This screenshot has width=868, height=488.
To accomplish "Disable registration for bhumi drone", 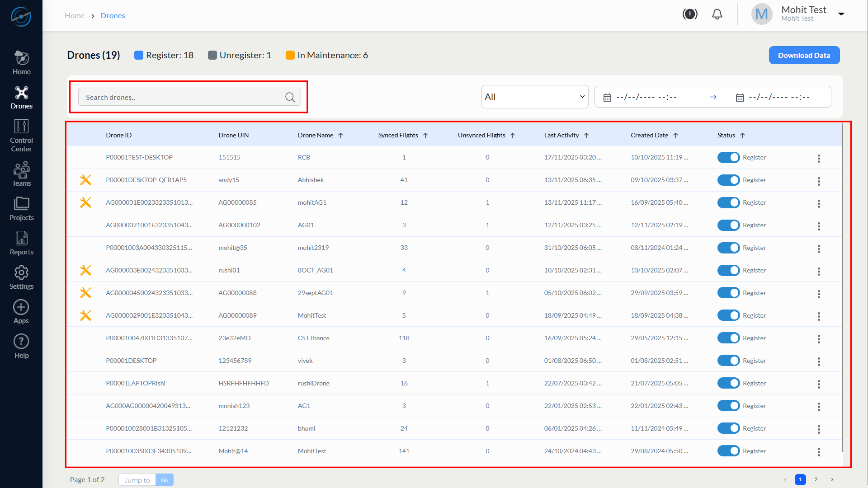I will [728, 428].
